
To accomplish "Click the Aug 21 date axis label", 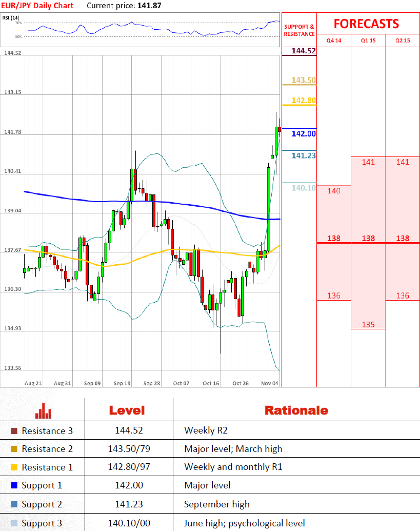I will click(x=33, y=383).
